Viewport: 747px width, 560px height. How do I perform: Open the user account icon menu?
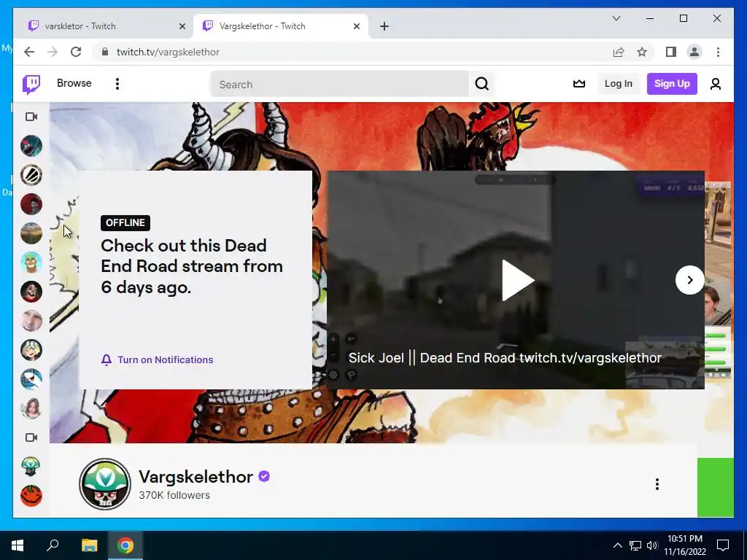[715, 85]
